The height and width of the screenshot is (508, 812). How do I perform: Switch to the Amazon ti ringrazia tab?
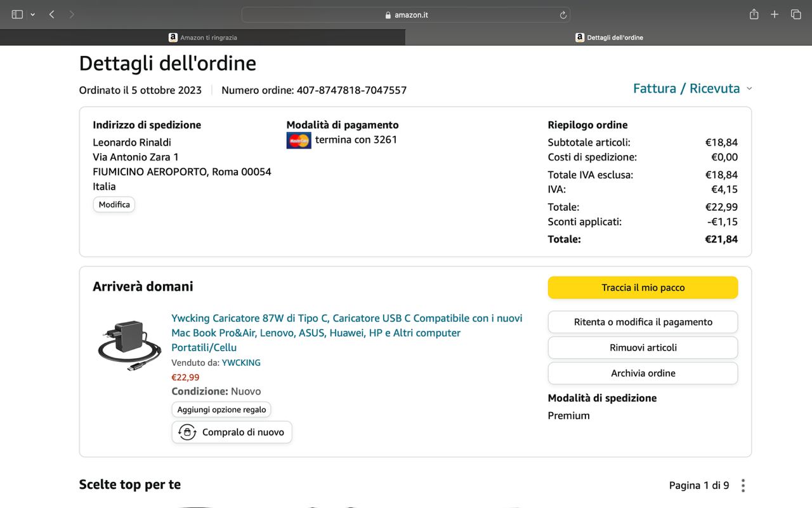pyautogui.click(x=203, y=37)
